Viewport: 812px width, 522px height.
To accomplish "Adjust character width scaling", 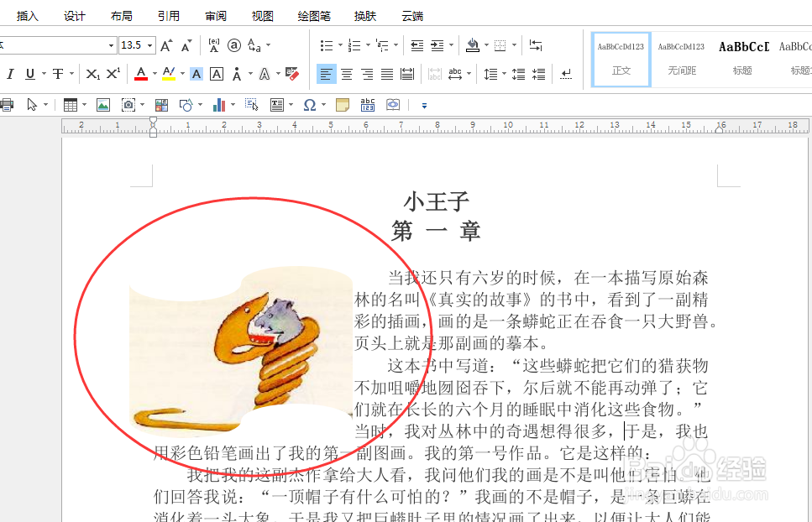I will [x=455, y=74].
